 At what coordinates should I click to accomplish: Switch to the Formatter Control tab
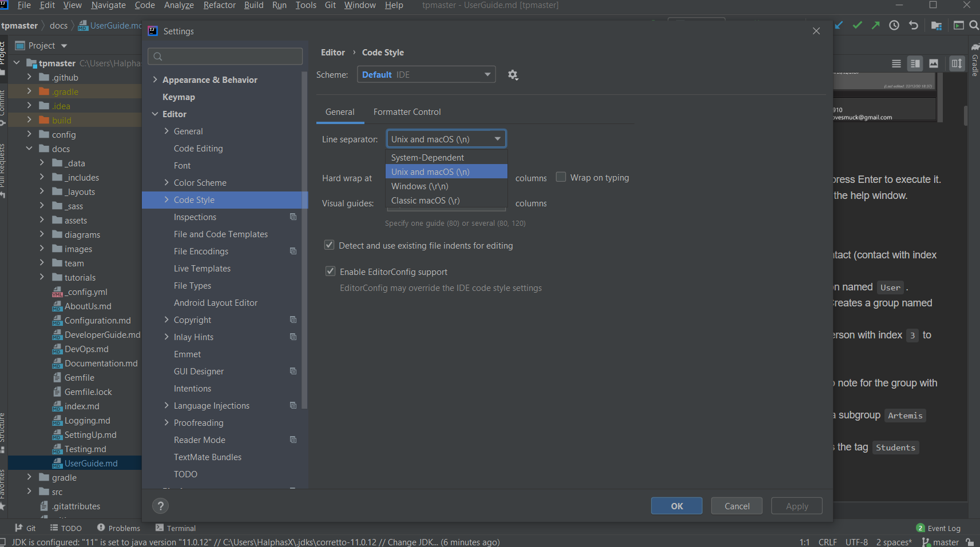(x=407, y=112)
